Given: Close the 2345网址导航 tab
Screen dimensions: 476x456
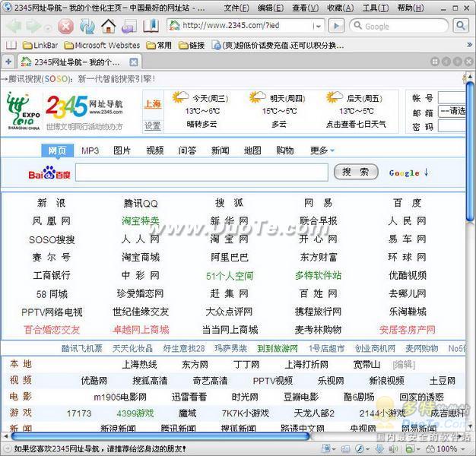Looking at the screenshot, I should (133, 62).
